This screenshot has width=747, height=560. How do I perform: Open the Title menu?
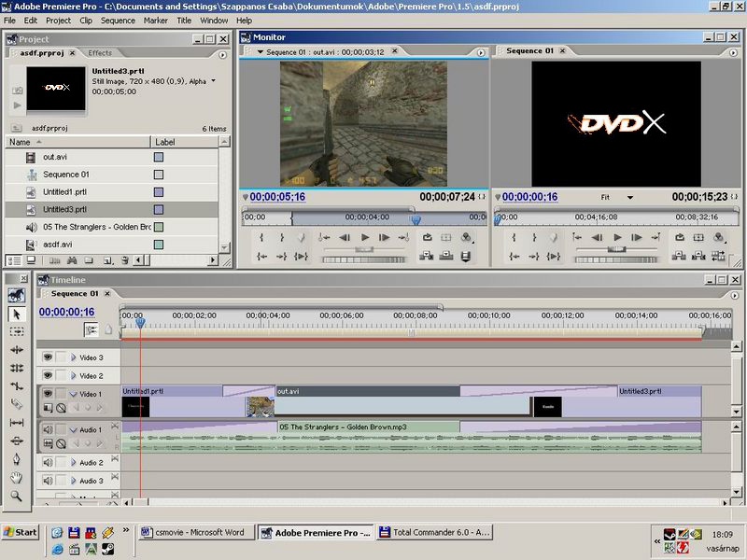tap(184, 21)
